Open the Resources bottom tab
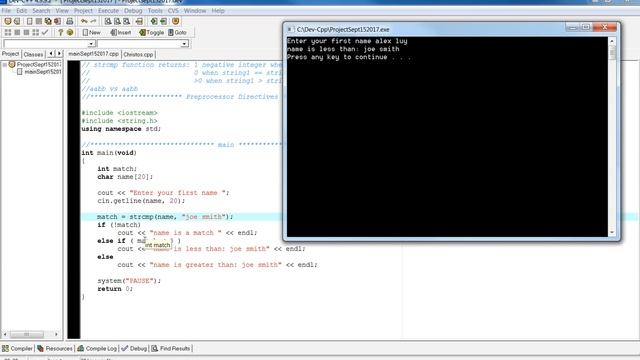The width and height of the screenshot is (640, 360). tap(55, 349)
